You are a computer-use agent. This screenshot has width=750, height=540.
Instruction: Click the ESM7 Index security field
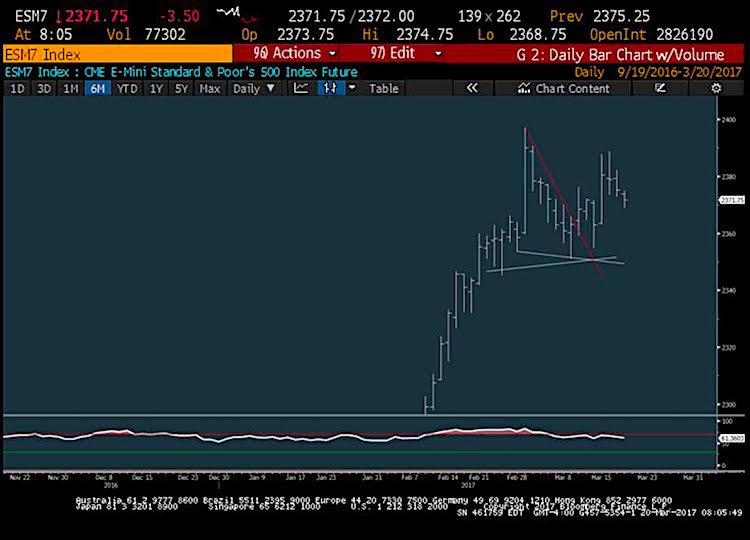click(118, 54)
